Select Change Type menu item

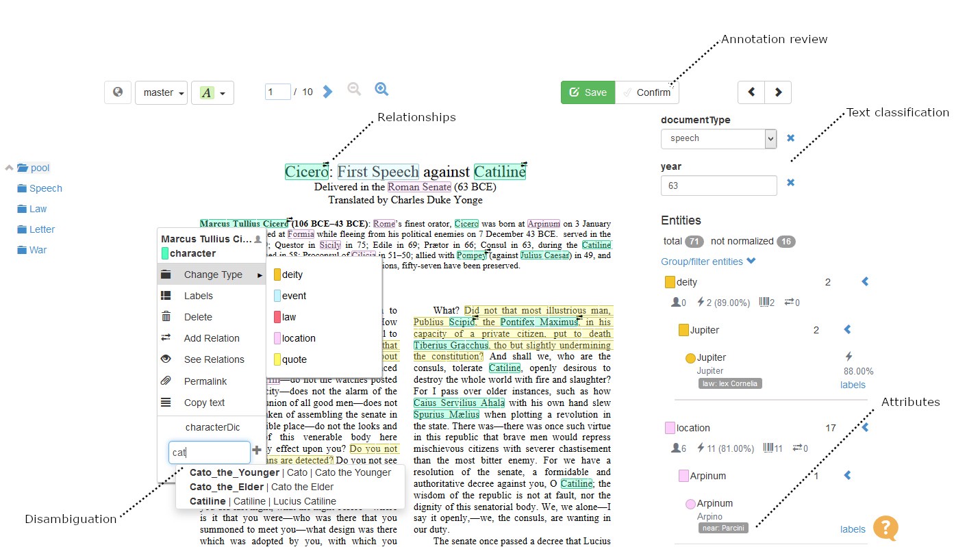pyautogui.click(x=212, y=275)
